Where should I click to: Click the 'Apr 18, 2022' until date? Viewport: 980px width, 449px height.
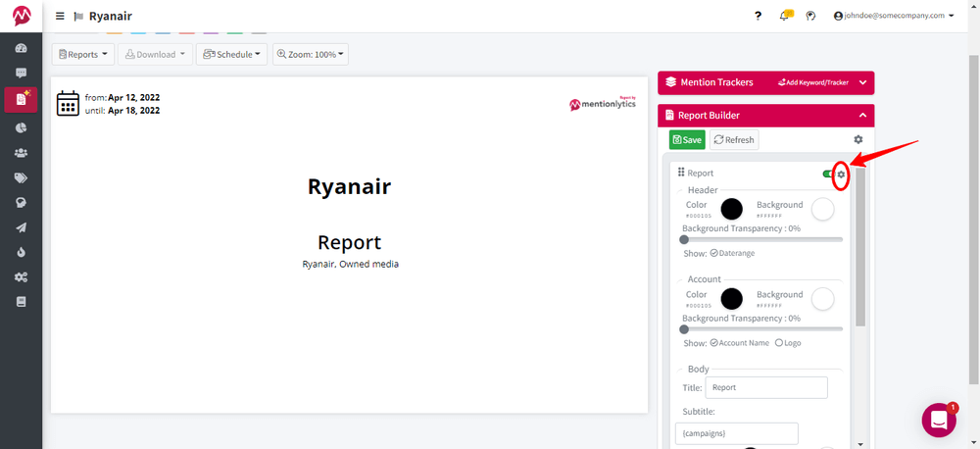[x=133, y=111]
